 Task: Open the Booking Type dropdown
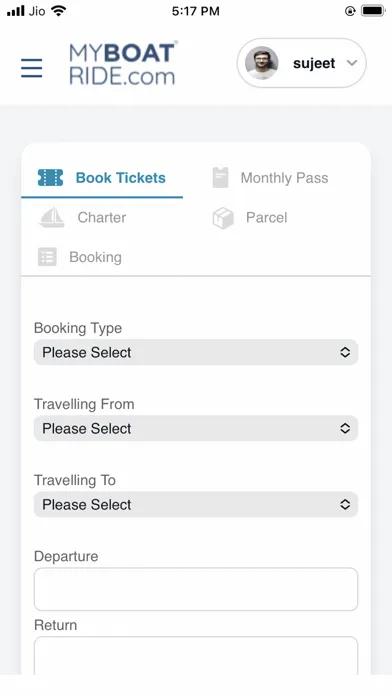[x=196, y=352]
